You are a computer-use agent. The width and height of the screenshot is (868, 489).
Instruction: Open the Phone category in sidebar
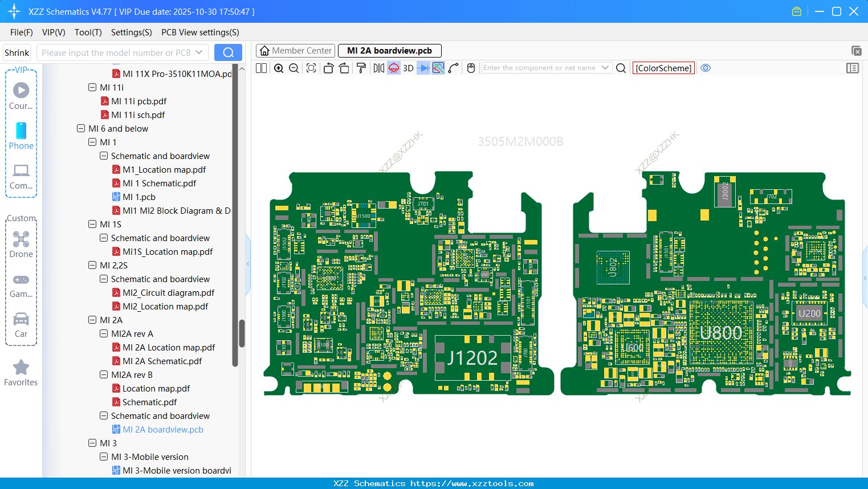click(x=21, y=136)
